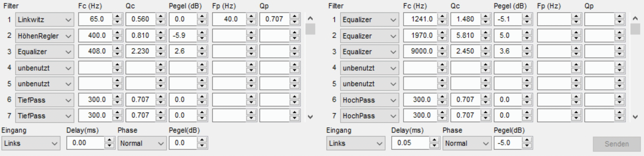Click the Senden button
This screenshot has width=644, height=156.
click(x=616, y=144)
